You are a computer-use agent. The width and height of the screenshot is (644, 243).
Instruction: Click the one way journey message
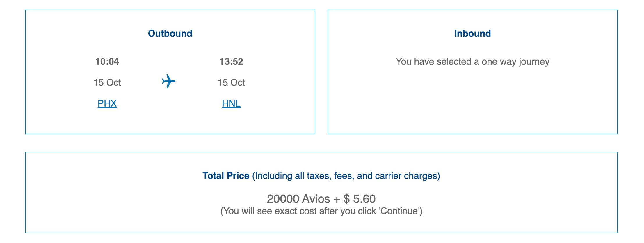472,62
